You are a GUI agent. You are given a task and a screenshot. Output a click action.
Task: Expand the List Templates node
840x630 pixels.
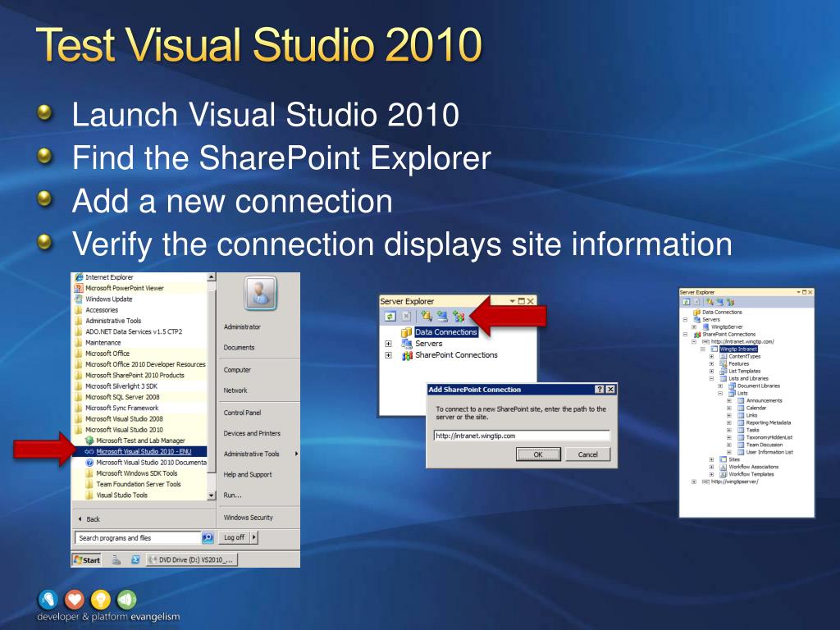pyautogui.click(x=711, y=372)
